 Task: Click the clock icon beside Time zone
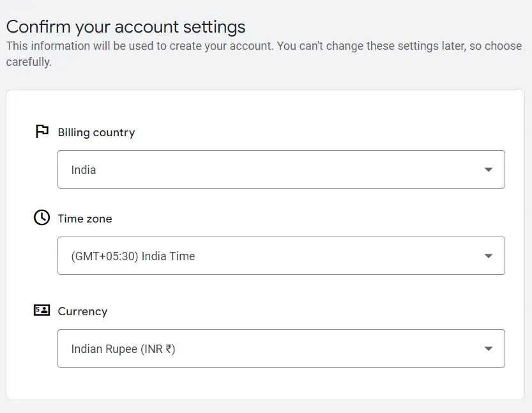point(42,217)
